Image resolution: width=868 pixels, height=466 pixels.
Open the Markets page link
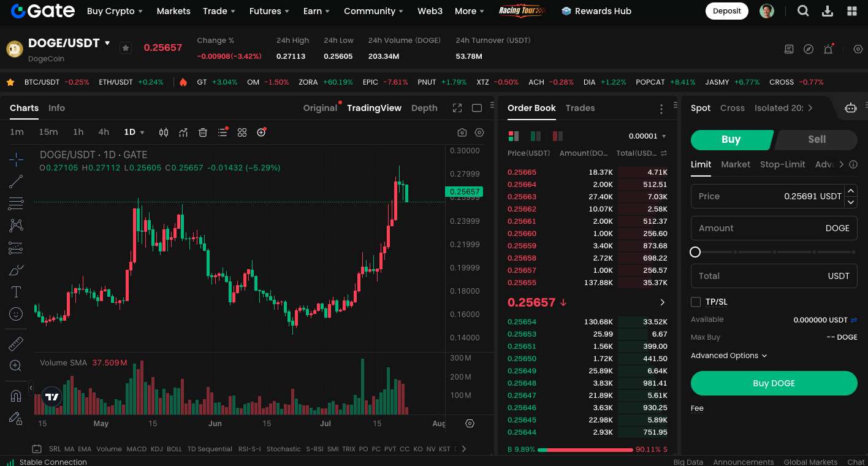coord(173,11)
